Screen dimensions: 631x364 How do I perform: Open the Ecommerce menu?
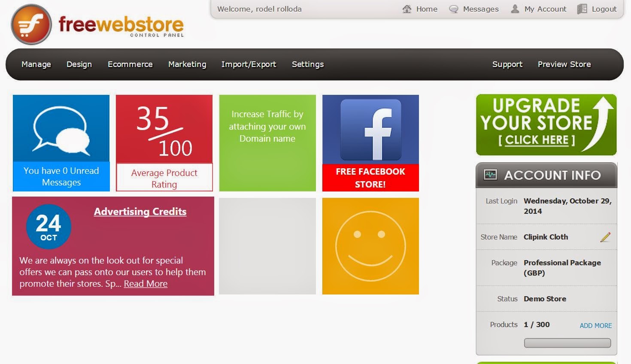click(x=130, y=64)
